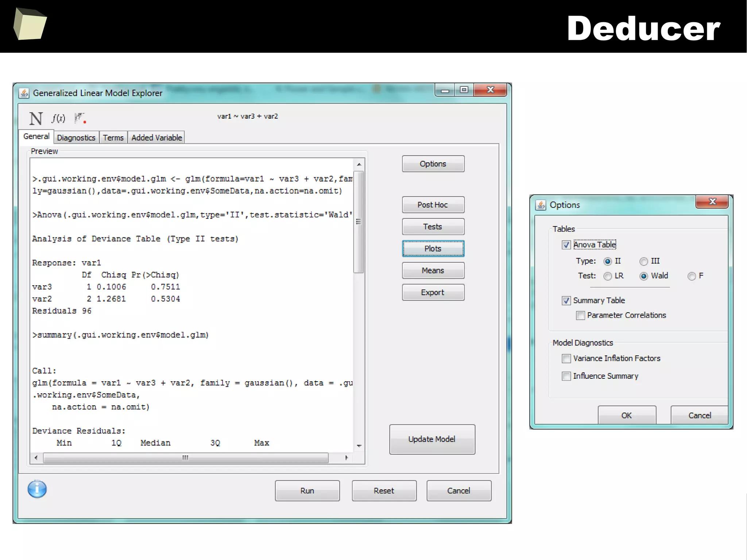Click the model formula text var1 ~ var3 + var2

248,116
